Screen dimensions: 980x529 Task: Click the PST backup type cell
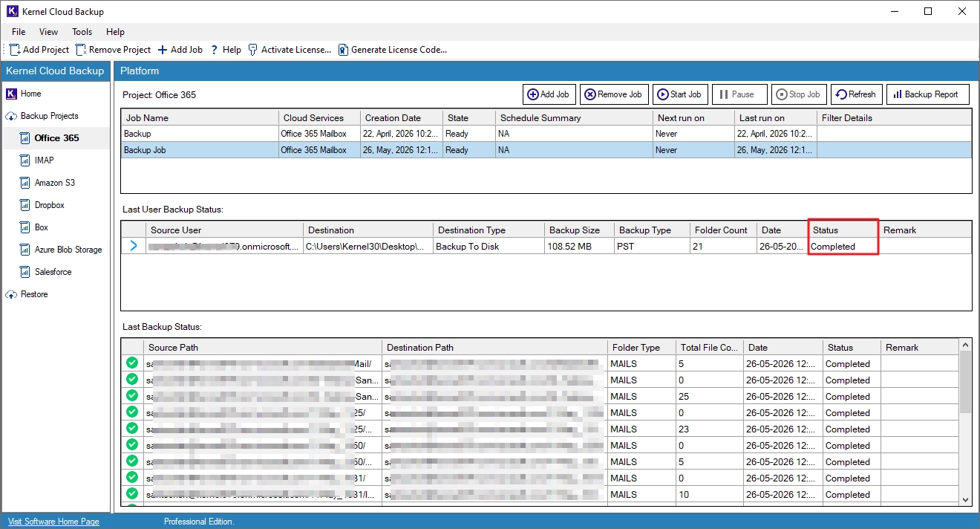652,247
